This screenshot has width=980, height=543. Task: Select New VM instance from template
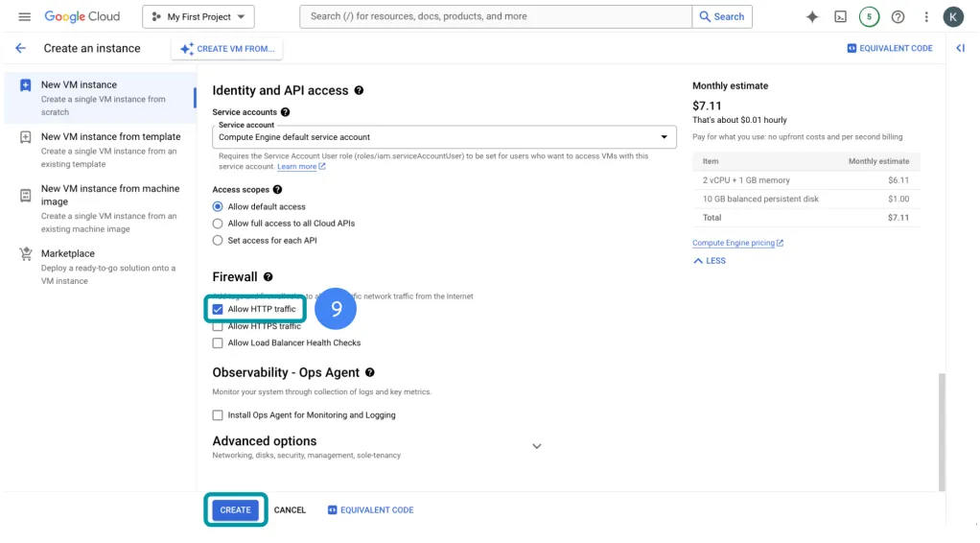[109, 137]
